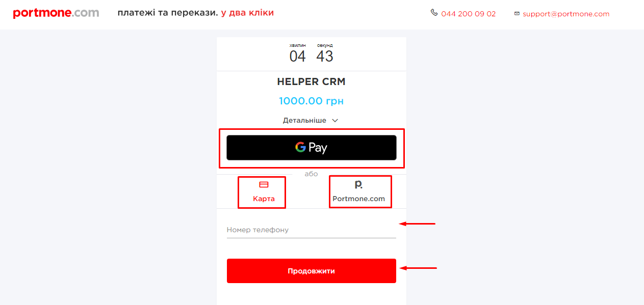
Task: Click the Portmone P. icon
Action: (x=358, y=184)
